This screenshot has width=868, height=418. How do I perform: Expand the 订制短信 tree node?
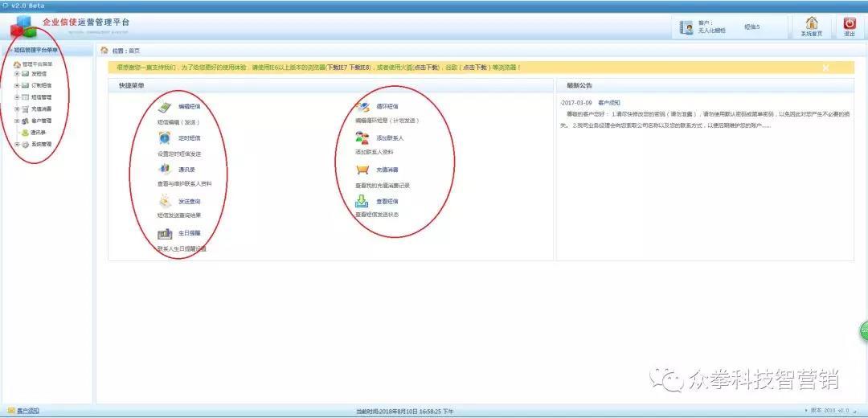coord(17,85)
